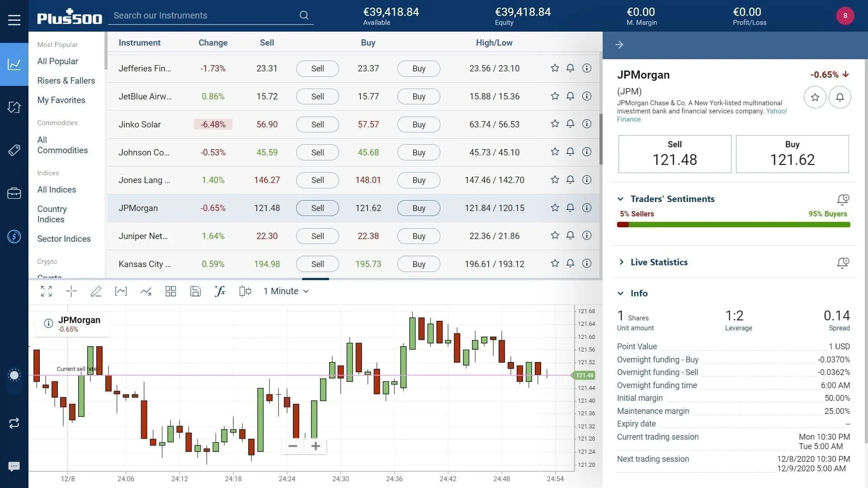868x488 pixels.
Task: Open the live chat bubble icon
Action: tap(14, 466)
